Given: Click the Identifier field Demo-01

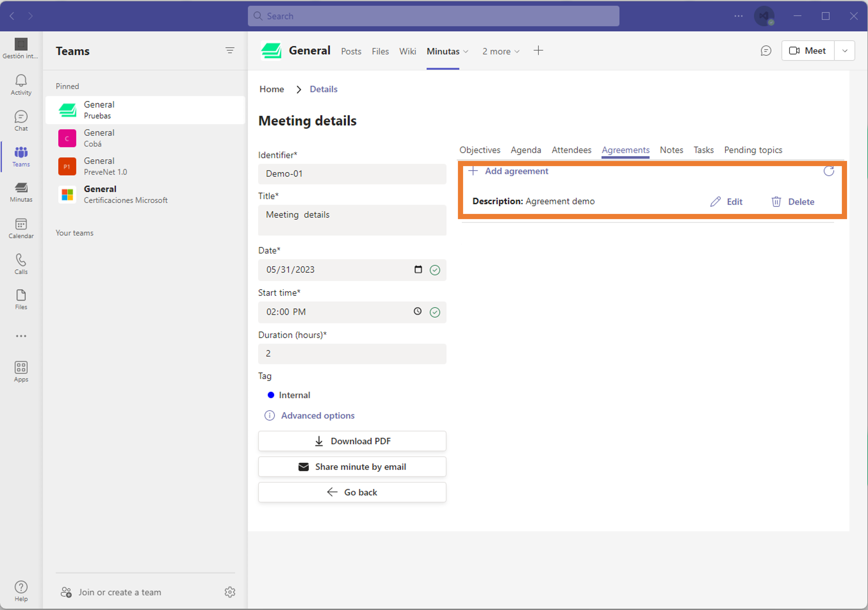Looking at the screenshot, I should (352, 174).
